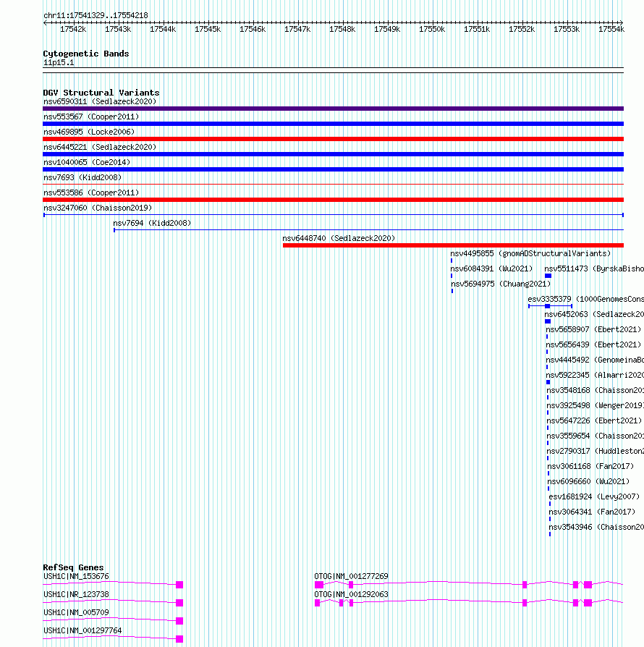The image size is (644, 647).
Task: Click variant nsv3247060 (Chaisson2019) label
Action: pos(98,208)
